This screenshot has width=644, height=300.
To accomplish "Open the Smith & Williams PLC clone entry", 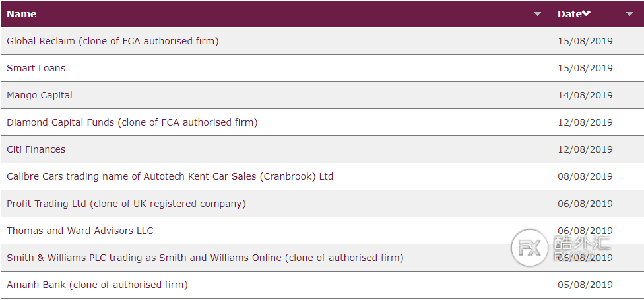I will point(205,258).
